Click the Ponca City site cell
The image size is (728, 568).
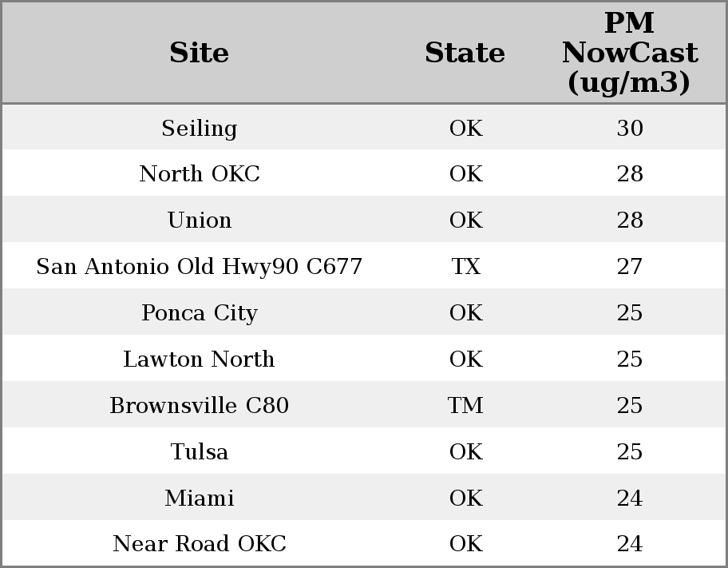(x=200, y=313)
